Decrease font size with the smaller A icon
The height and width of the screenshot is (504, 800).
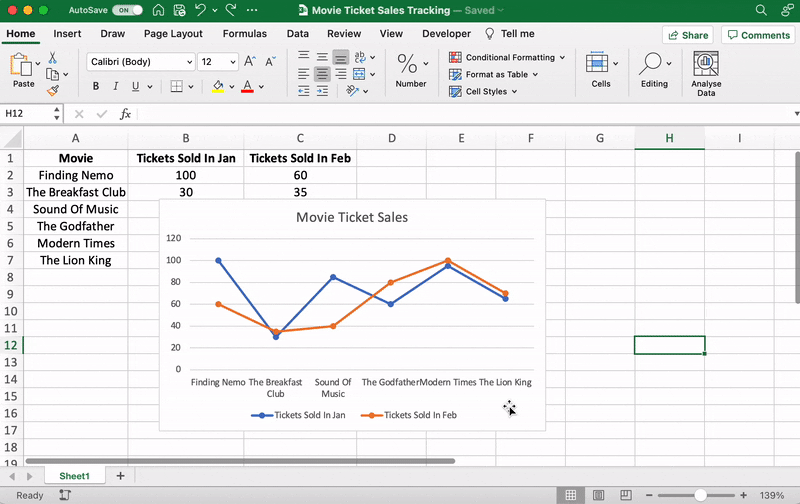tap(270, 62)
